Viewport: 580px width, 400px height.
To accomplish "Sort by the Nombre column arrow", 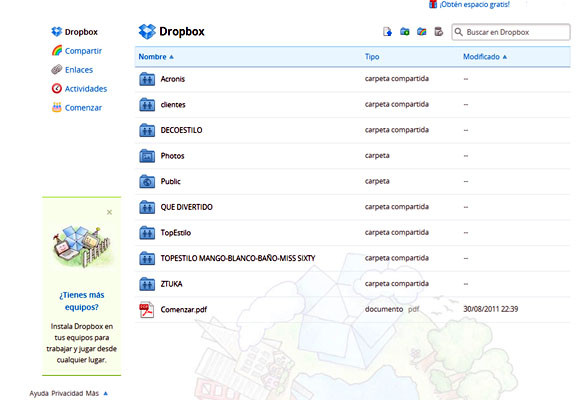I will tap(171, 57).
